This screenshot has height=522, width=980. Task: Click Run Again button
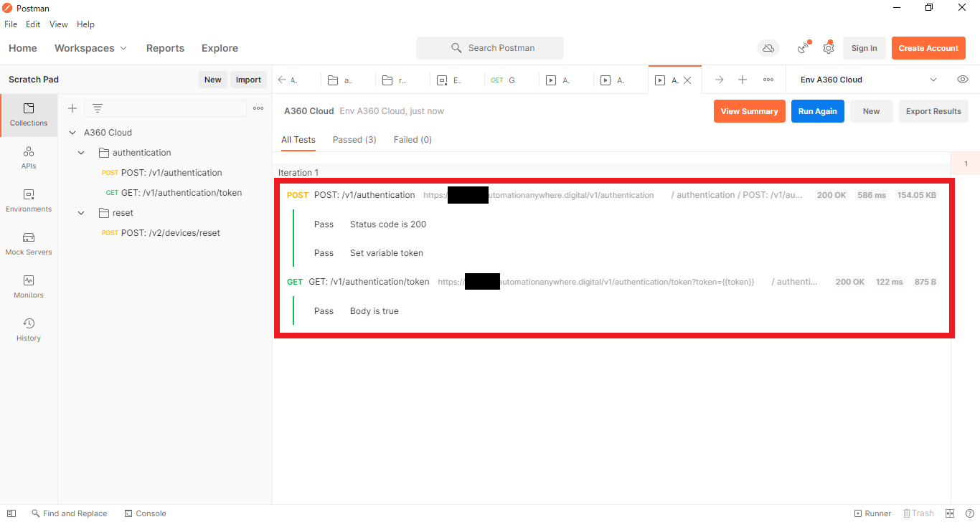(x=817, y=111)
